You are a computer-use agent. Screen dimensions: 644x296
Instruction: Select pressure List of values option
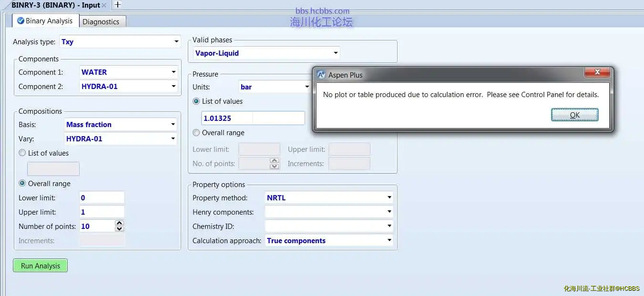point(196,101)
